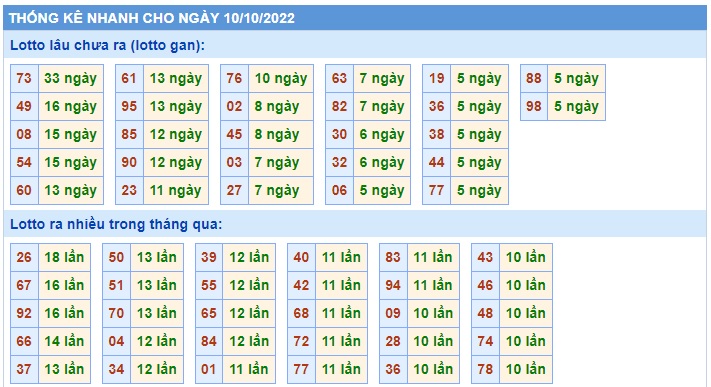
Task: Click lotto number 63
Action: click(339, 78)
